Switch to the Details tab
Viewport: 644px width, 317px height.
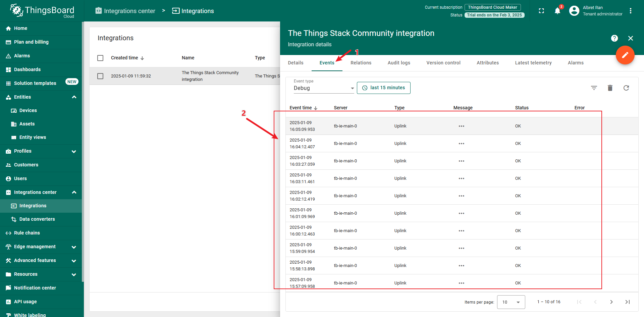[296, 63]
